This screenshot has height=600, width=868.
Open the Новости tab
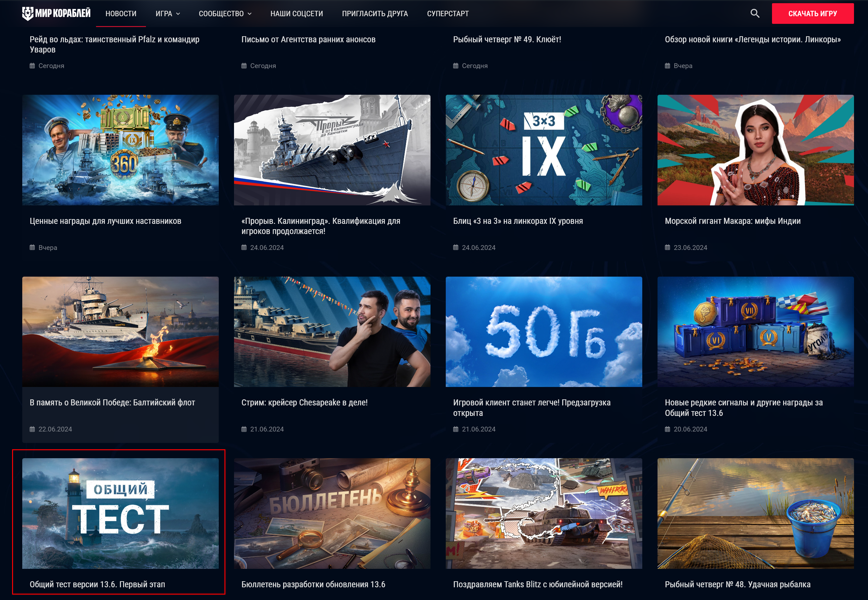coord(121,14)
